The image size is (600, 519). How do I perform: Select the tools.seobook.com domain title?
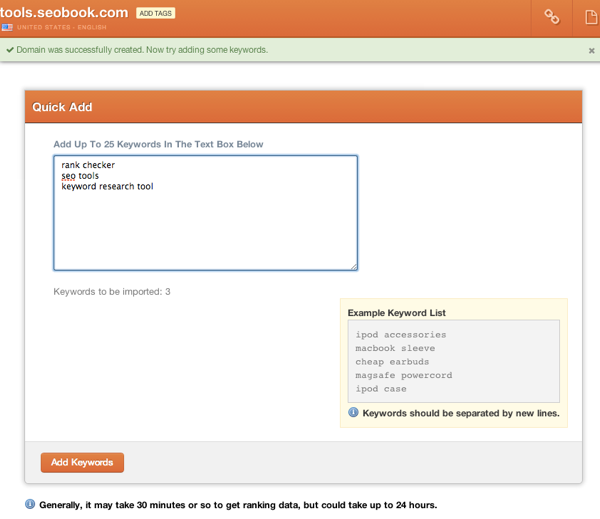point(64,12)
